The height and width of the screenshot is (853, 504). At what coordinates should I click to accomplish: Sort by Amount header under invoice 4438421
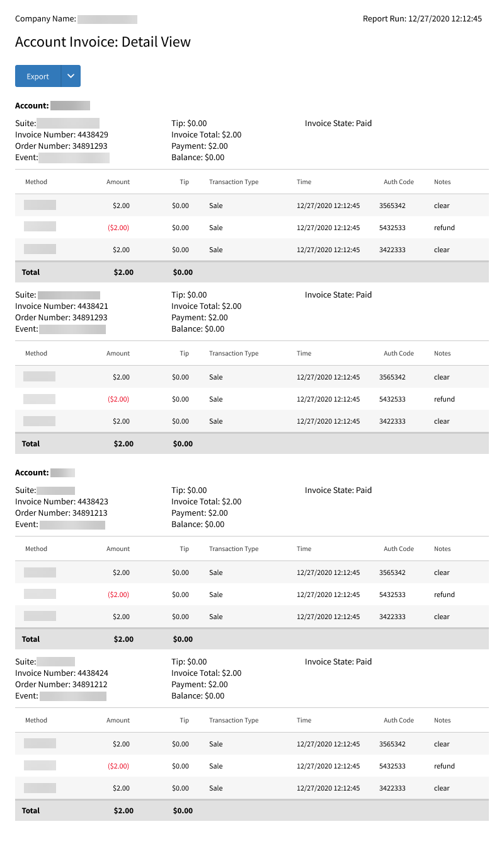point(118,354)
